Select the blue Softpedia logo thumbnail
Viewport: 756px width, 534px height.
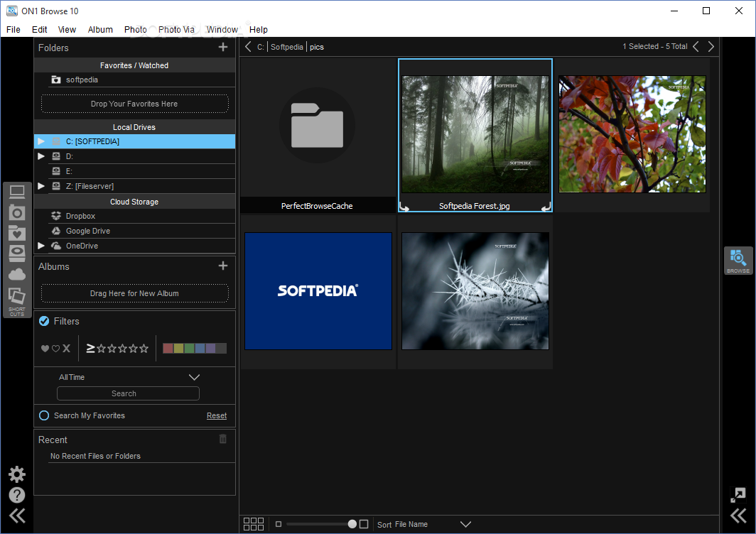click(318, 291)
